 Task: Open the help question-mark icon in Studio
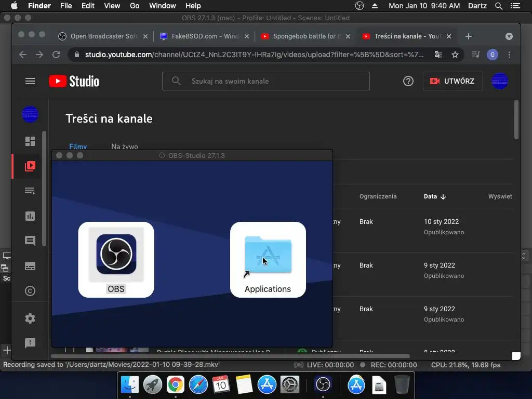tap(408, 81)
